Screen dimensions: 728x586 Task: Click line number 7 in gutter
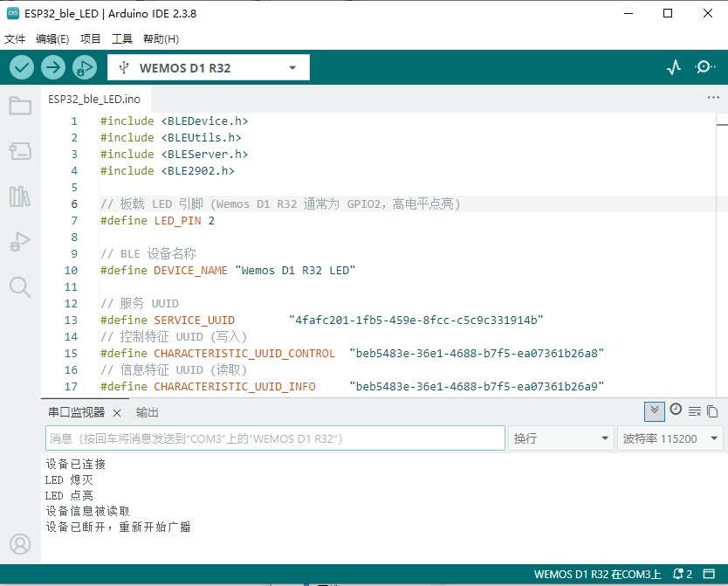pyautogui.click(x=74, y=221)
